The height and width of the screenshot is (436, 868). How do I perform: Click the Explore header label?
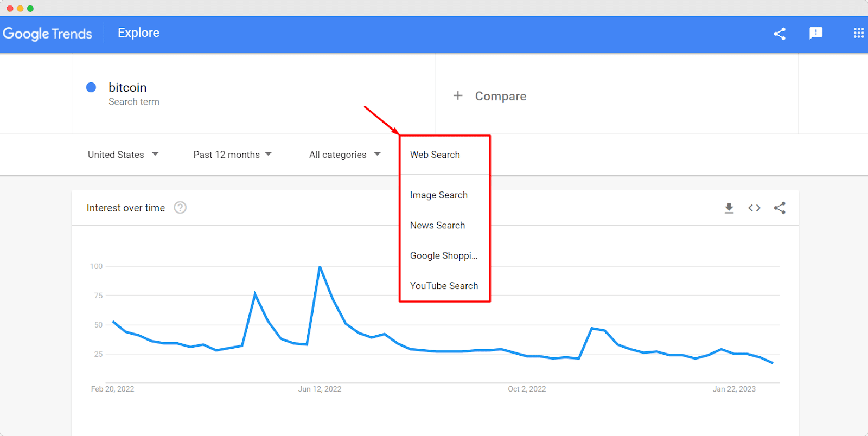138,33
